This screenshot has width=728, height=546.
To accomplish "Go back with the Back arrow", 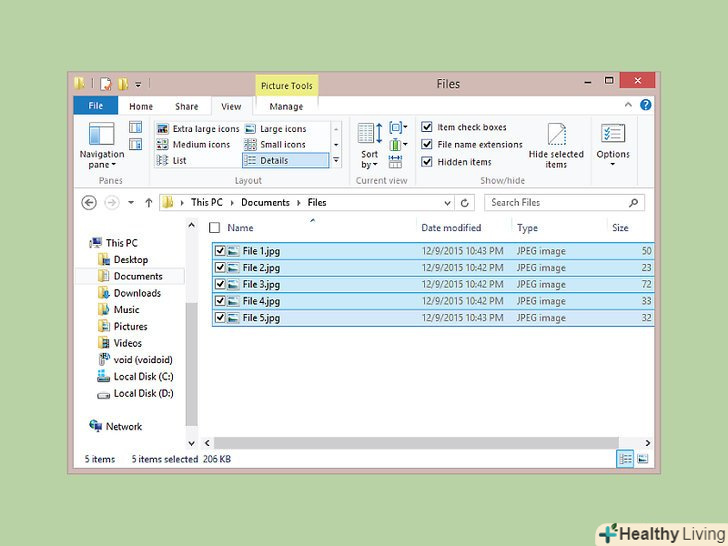I will (x=89, y=203).
